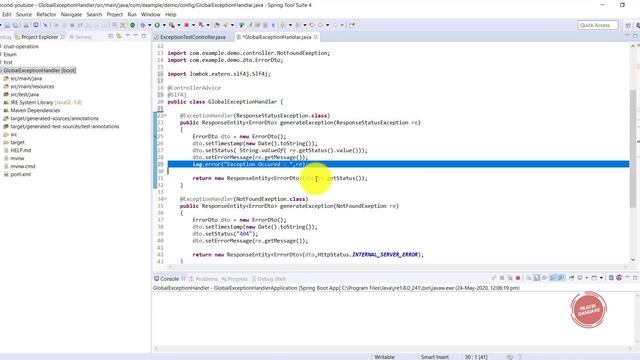640x360 pixels.
Task: Remove launch with the console X icon
Action: pos(502,278)
